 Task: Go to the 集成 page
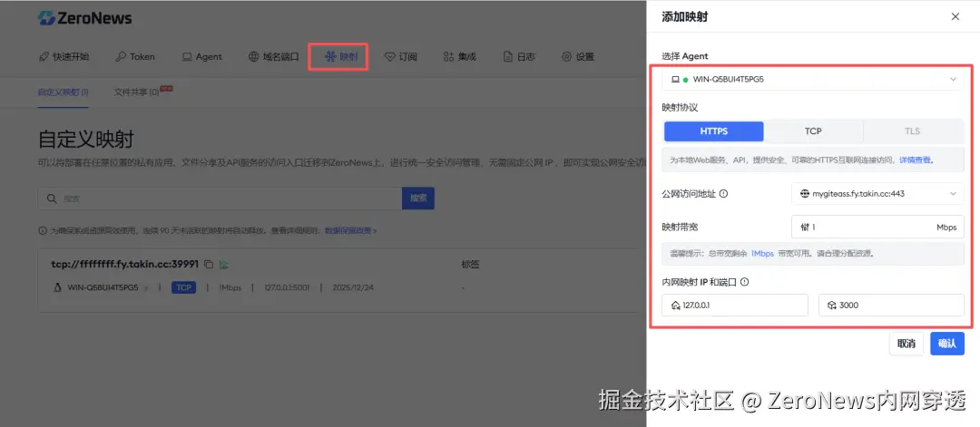pyautogui.click(x=460, y=57)
